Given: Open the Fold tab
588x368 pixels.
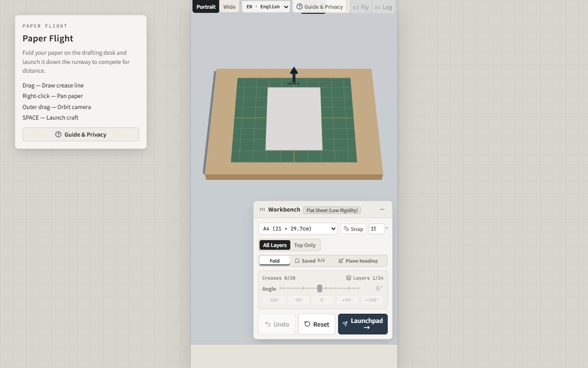Looking at the screenshot, I should [x=275, y=261].
